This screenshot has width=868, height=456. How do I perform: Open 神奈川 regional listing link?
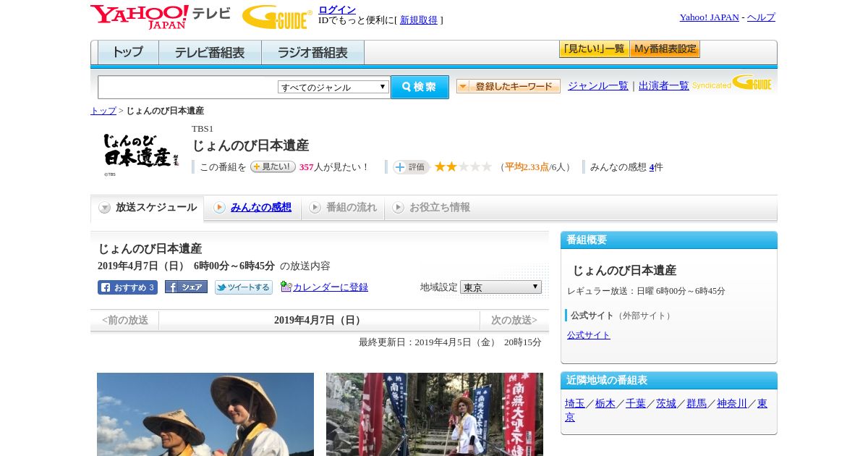(x=732, y=404)
